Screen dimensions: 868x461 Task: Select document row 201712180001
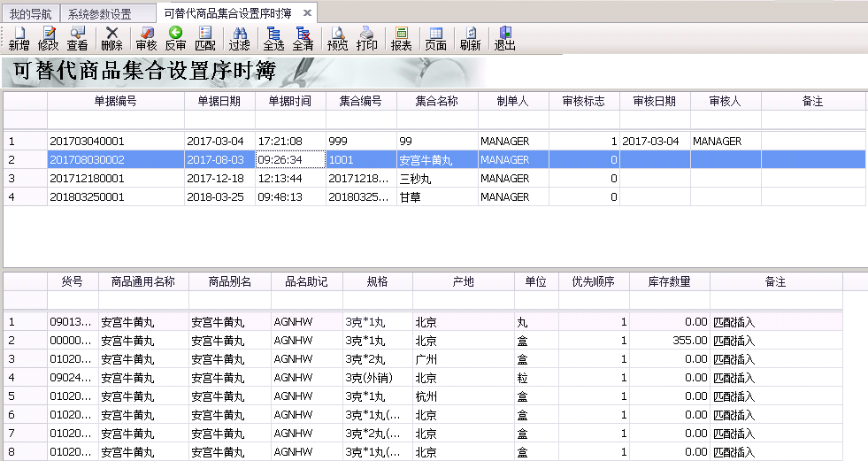pyautogui.click(x=434, y=178)
